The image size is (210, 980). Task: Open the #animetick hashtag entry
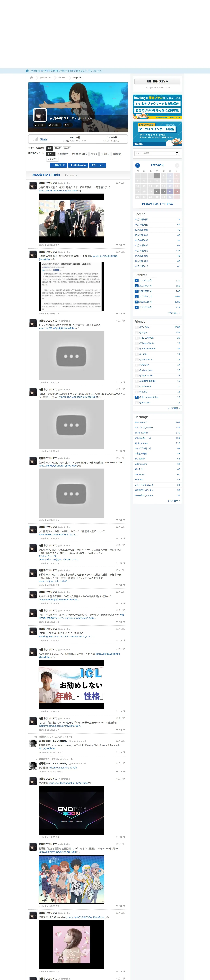141,422
